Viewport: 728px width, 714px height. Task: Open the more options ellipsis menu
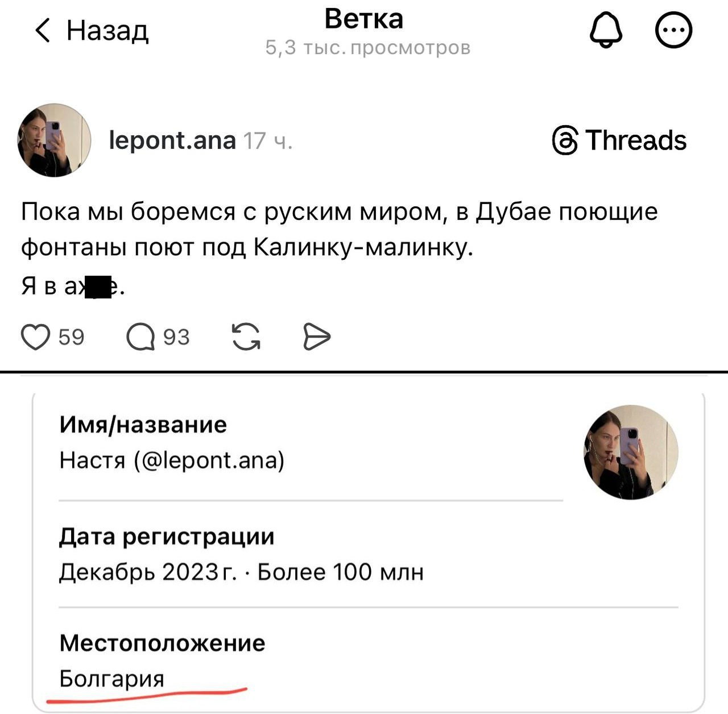tap(674, 30)
